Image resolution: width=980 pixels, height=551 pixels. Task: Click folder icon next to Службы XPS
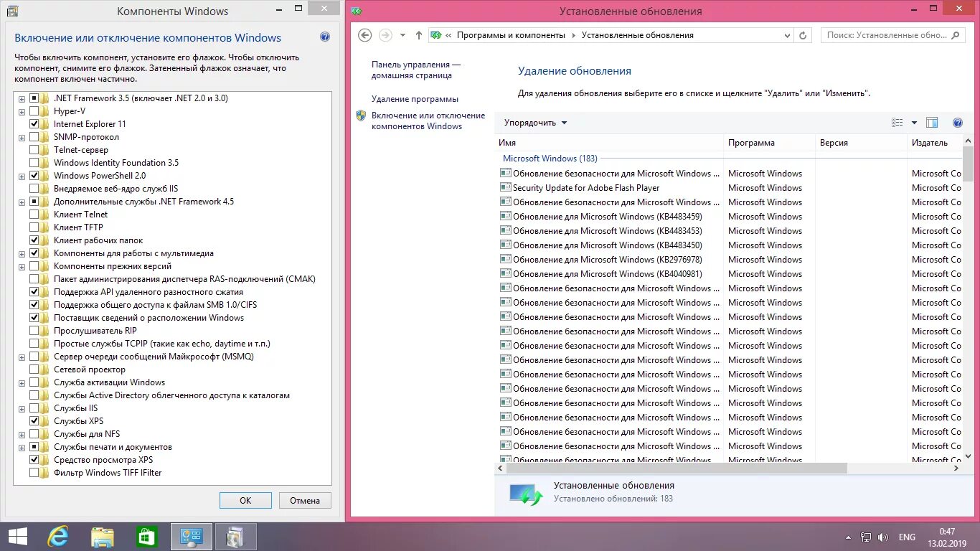(x=46, y=421)
